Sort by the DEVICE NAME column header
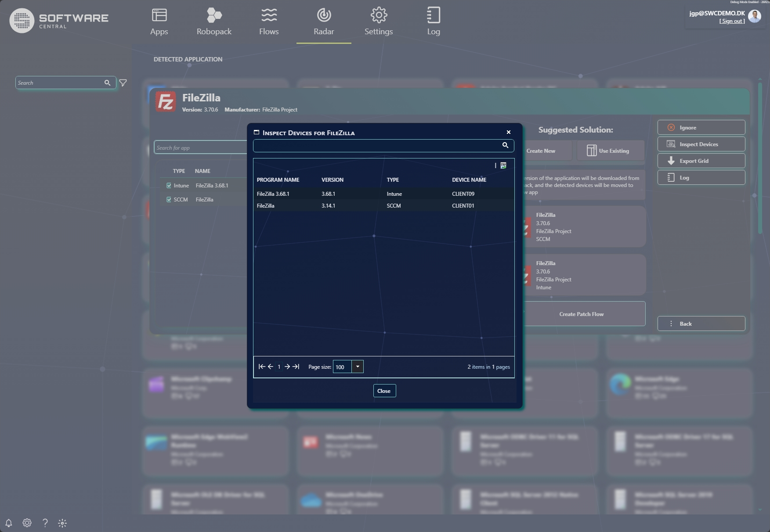The width and height of the screenshot is (770, 532). coord(469,180)
